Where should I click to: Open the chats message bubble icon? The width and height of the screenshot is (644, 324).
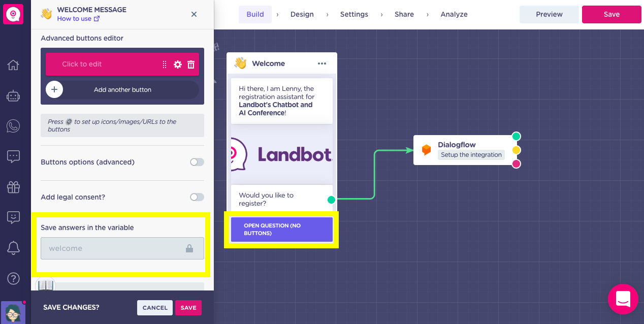(13, 156)
